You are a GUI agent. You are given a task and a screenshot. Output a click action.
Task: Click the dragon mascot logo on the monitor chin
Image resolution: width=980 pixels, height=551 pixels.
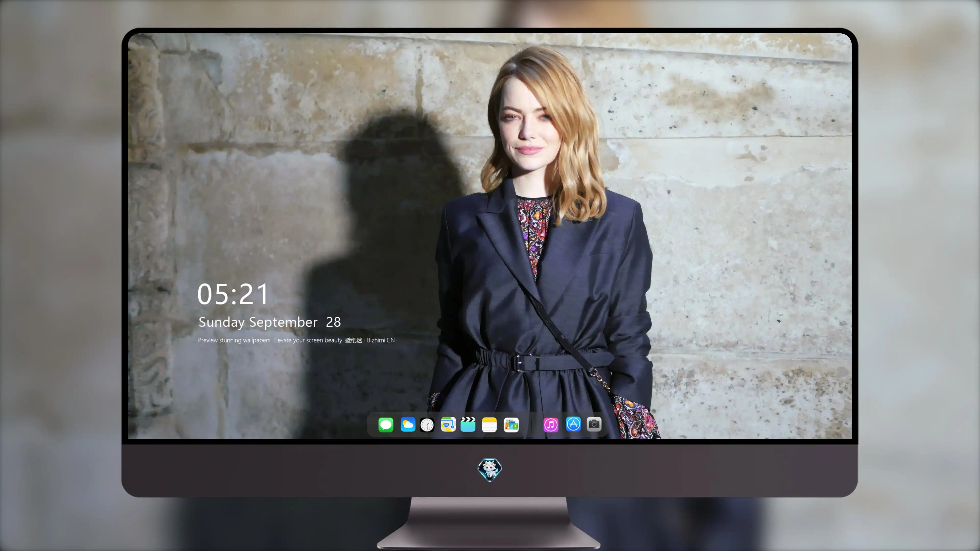coord(490,470)
